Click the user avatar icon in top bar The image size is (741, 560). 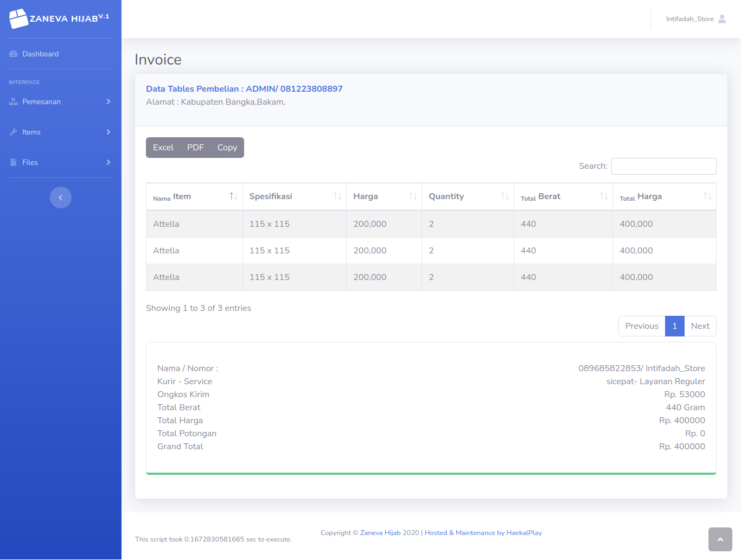click(x=722, y=19)
